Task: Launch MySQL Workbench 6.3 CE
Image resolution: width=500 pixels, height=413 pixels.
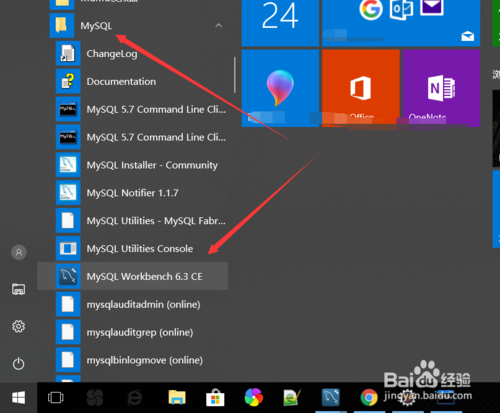Action: coord(133,276)
